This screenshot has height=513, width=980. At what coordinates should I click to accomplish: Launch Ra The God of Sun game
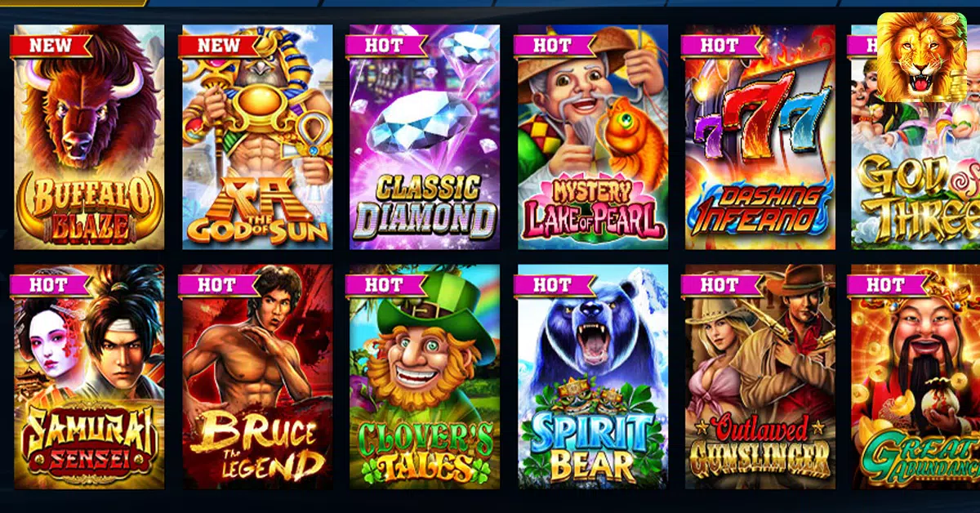coord(257,137)
